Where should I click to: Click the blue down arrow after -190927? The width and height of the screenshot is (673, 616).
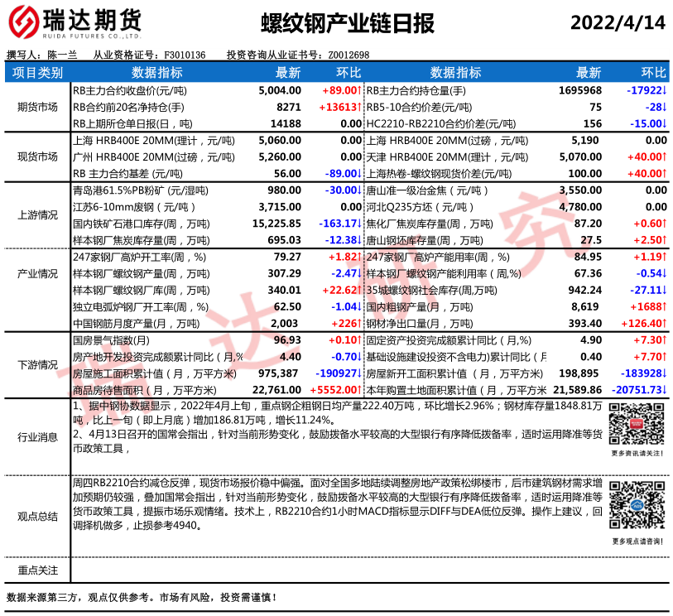(358, 373)
